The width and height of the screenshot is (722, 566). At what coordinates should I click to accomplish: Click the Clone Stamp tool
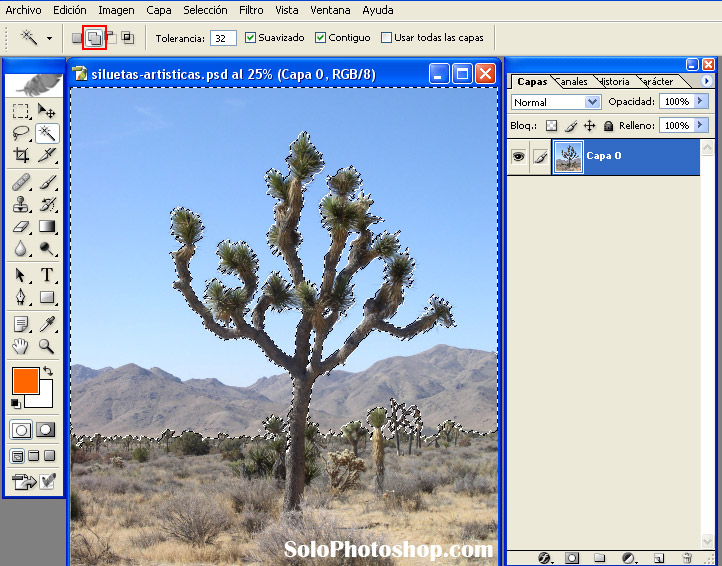pos(20,204)
